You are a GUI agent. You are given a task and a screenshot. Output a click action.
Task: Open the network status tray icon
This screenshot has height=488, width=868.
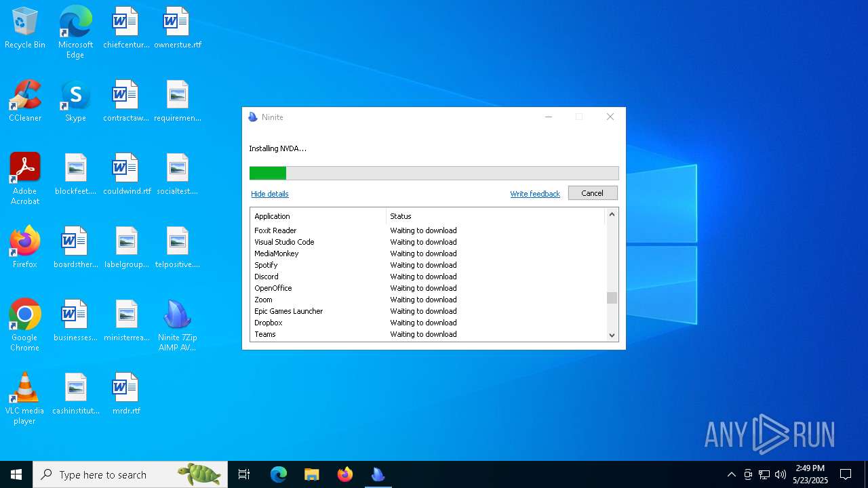pos(764,474)
